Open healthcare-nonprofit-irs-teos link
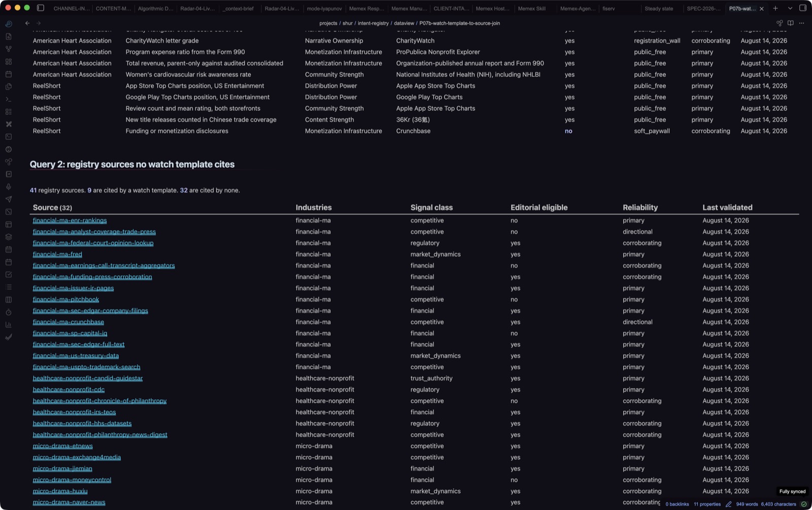The height and width of the screenshot is (510, 812). pyautogui.click(x=74, y=412)
